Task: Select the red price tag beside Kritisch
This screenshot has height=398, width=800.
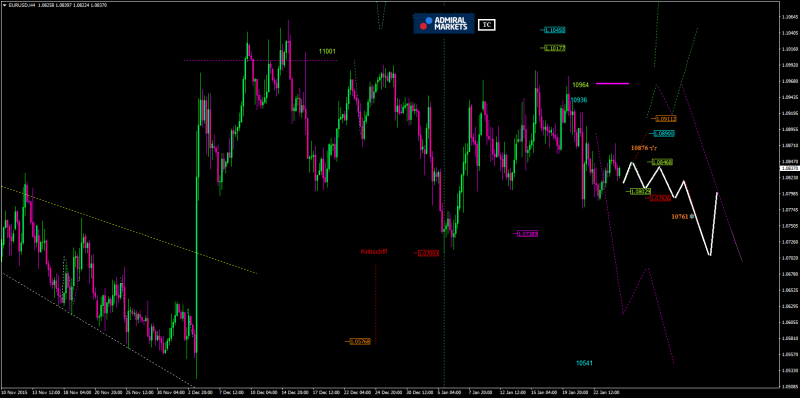Action: [x=428, y=253]
